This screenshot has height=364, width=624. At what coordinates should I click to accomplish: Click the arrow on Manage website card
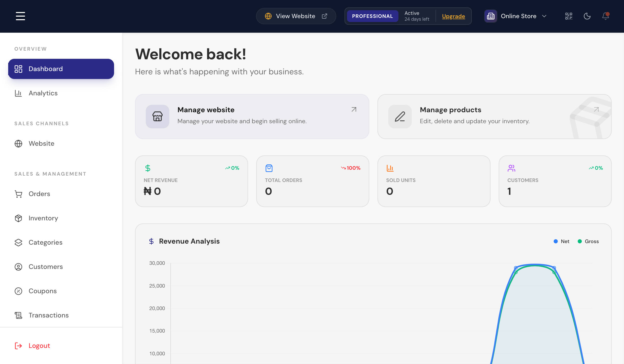[354, 109]
